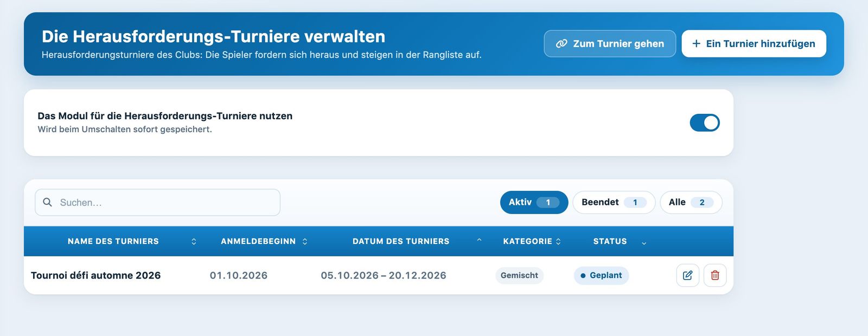Toggle the Herausforderungs-Turniere module switch
Viewport: 868px width, 336px height.
[x=705, y=123]
